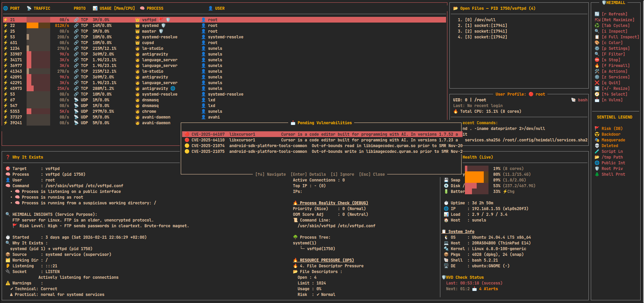Click the clipboard icon for Full Inspect
This screenshot has height=303, width=644.
597,37
